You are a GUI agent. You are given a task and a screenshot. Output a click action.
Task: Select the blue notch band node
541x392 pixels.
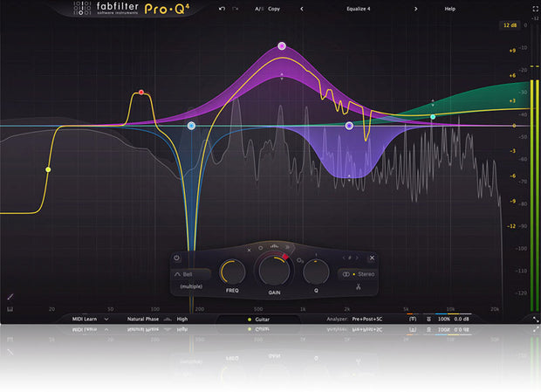(x=191, y=126)
